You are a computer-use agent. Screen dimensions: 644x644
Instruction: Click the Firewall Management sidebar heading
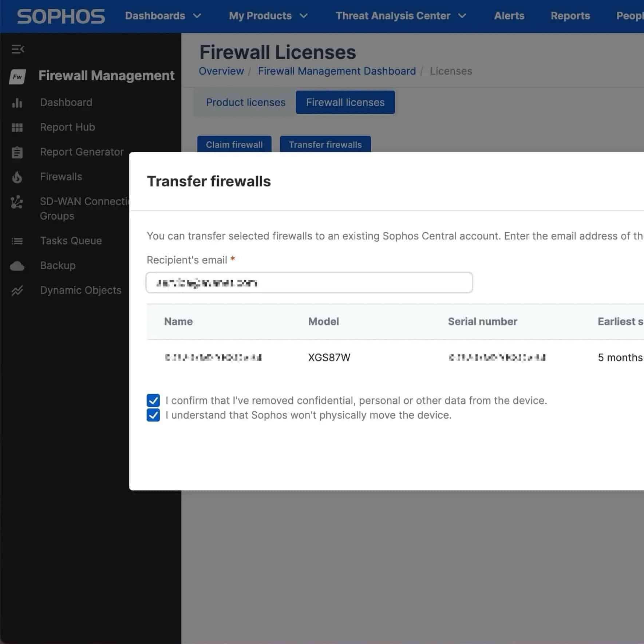pyautogui.click(x=106, y=76)
